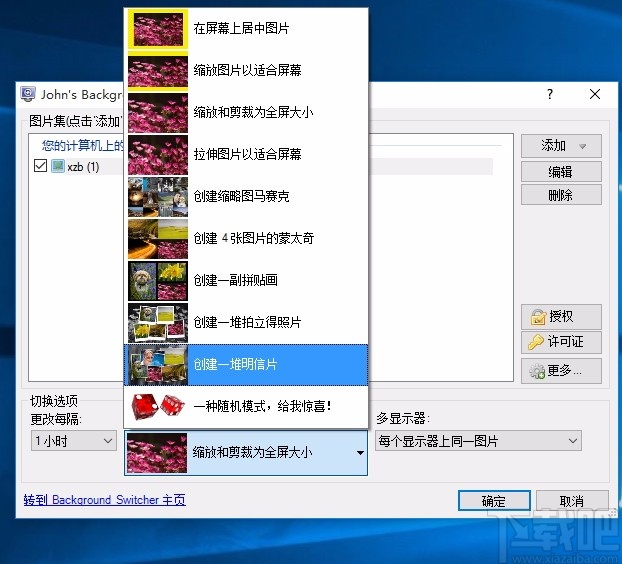Click the postcard pile preview thumbnail
Image resolution: width=622 pixels, height=564 pixels.
click(x=158, y=365)
